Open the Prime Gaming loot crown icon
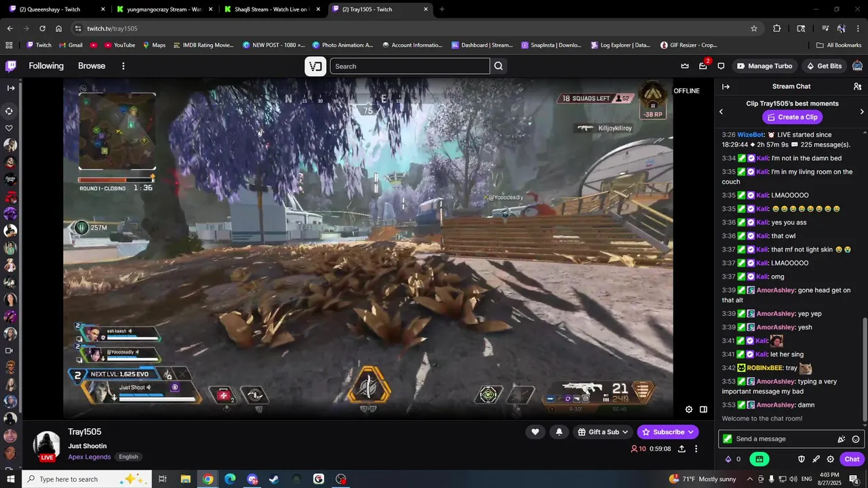The image size is (868, 488). click(685, 66)
